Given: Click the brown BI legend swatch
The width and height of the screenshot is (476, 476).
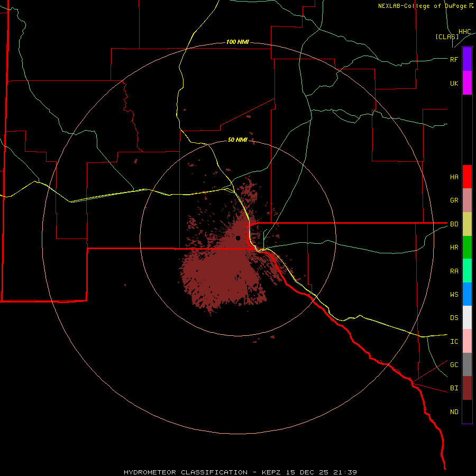Looking at the screenshot, I should (467, 388).
